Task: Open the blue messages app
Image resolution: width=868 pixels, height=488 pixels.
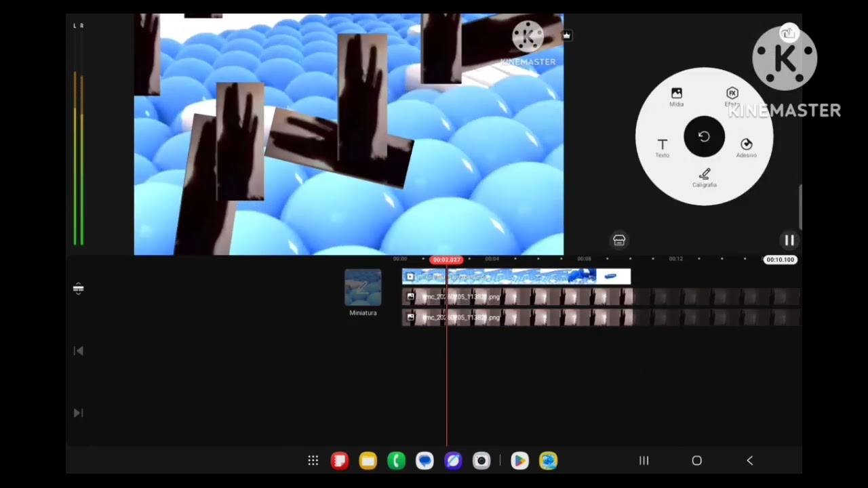Action: (425, 461)
